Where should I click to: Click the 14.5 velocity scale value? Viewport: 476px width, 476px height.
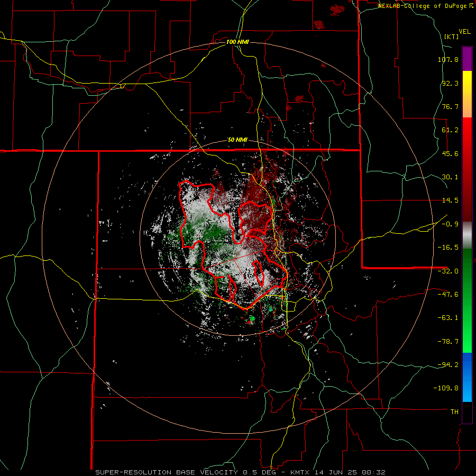coord(450,200)
